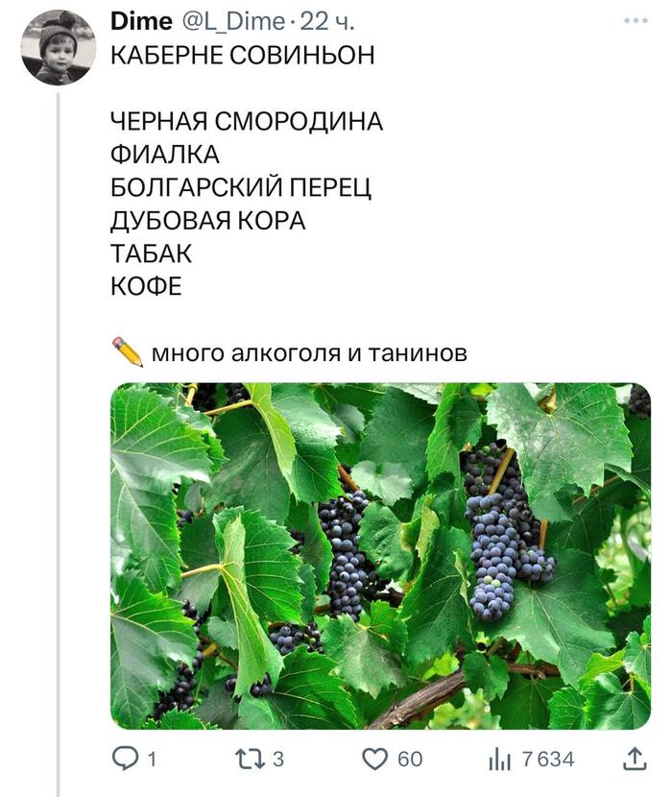Open Dime's profile avatar picture
Screen dimensions: 672x797
tap(59, 48)
